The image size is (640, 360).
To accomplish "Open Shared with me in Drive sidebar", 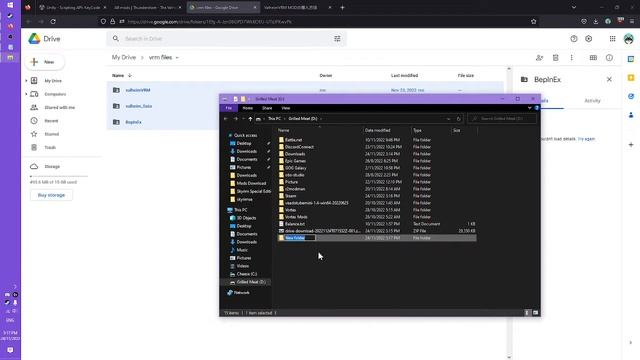I will click(60, 108).
